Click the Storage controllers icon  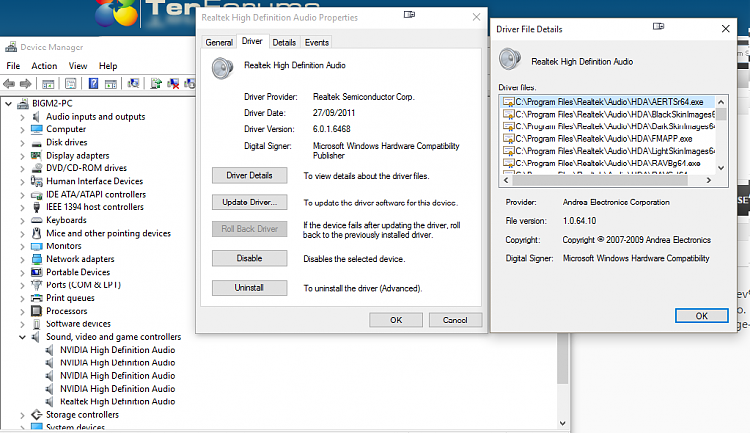(x=36, y=415)
